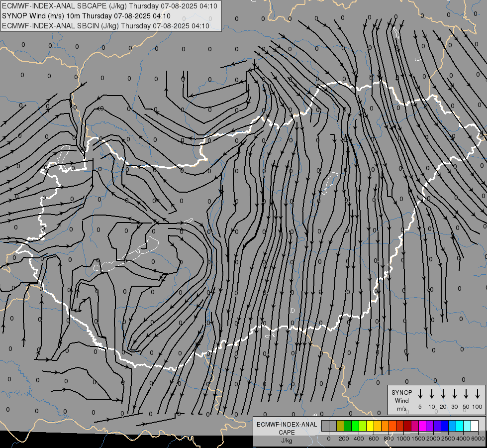Viewport: 487px width, 448px height.
Task: Select the white swatch ending the CAPE scale
Action: click(474, 426)
